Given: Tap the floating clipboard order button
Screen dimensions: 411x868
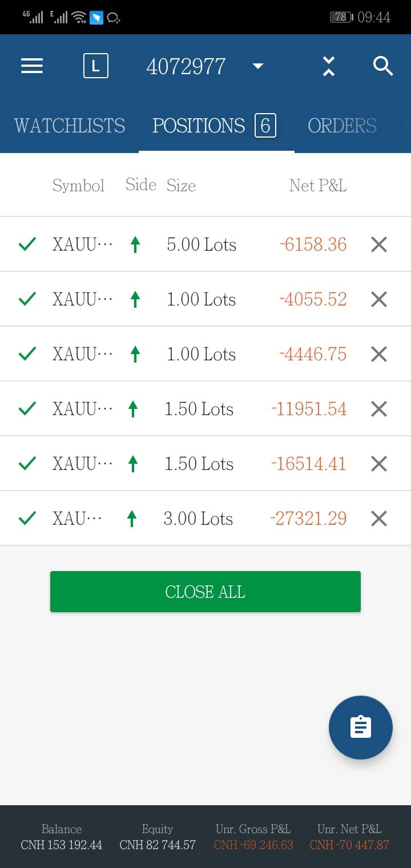Looking at the screenshot, I should coord(360,728).
